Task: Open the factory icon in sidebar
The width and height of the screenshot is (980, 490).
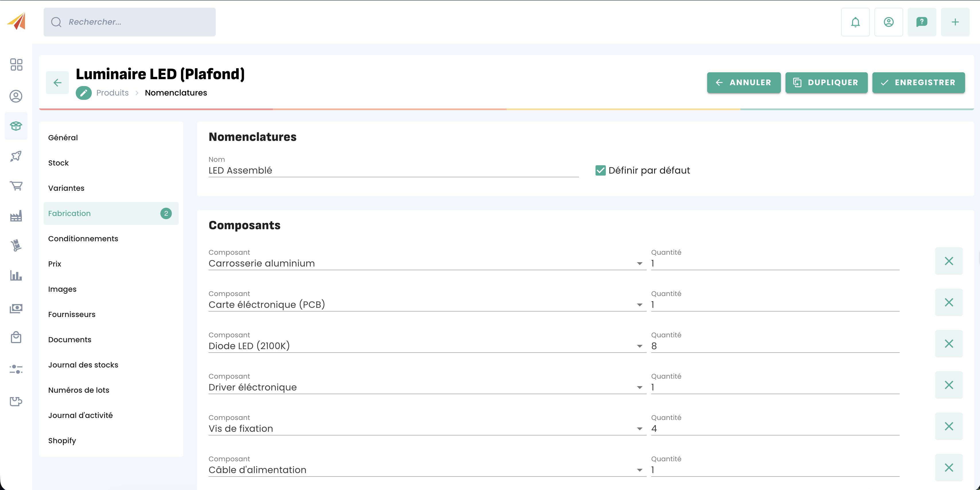Action: tap(16, 216)
